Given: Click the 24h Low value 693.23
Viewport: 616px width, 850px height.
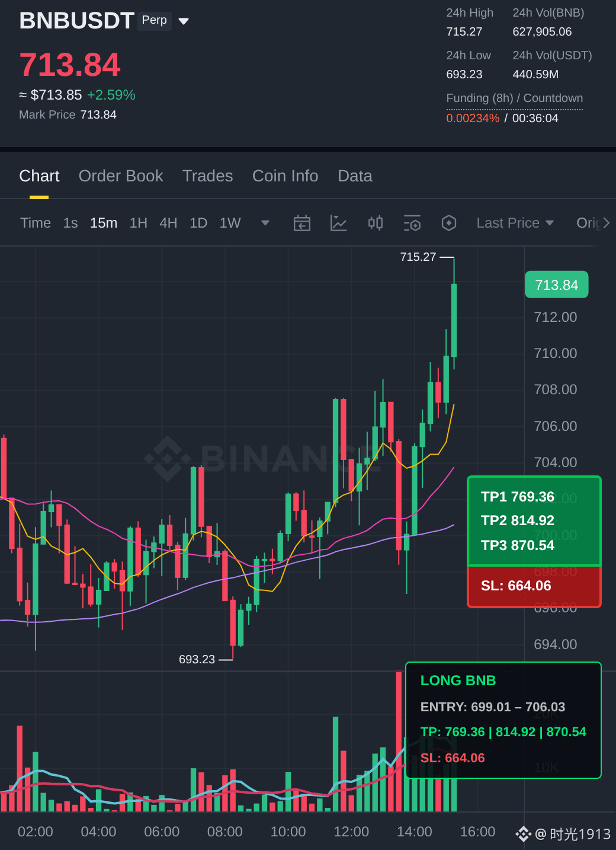Looking at the screenshot, I should tap(464, 75).
